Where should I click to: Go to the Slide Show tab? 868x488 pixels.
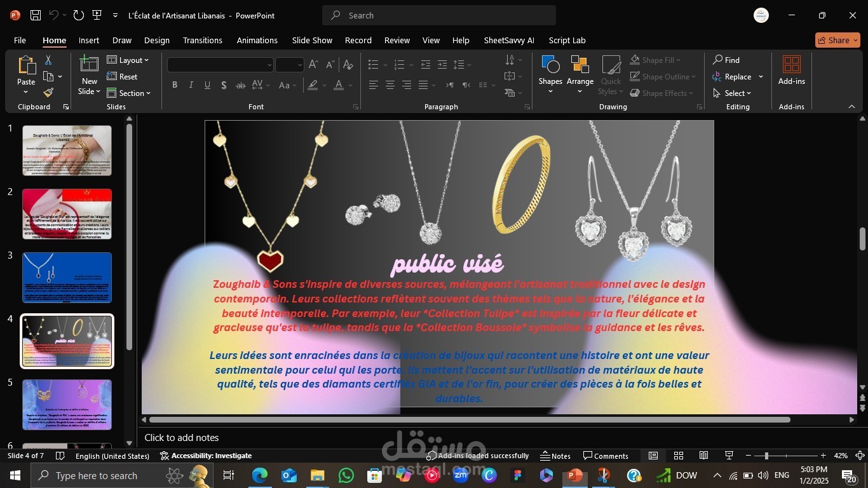click(312, 40)
